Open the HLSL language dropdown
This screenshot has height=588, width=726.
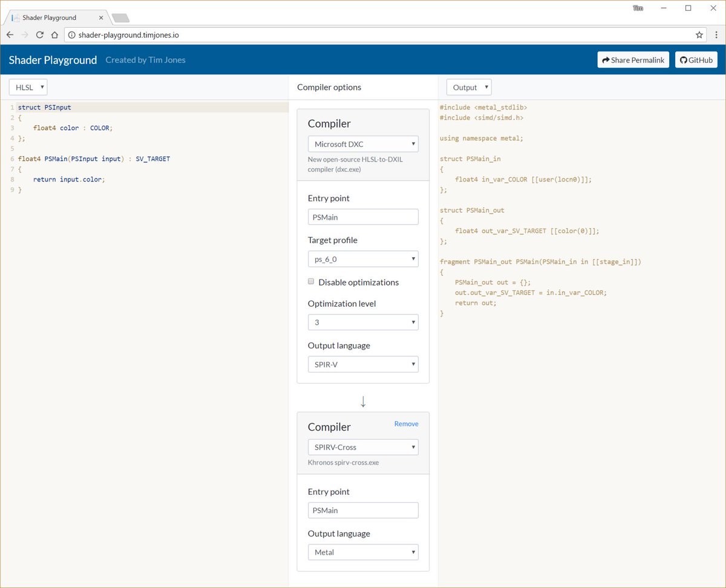pyautogui.click(x=28, y=87)
